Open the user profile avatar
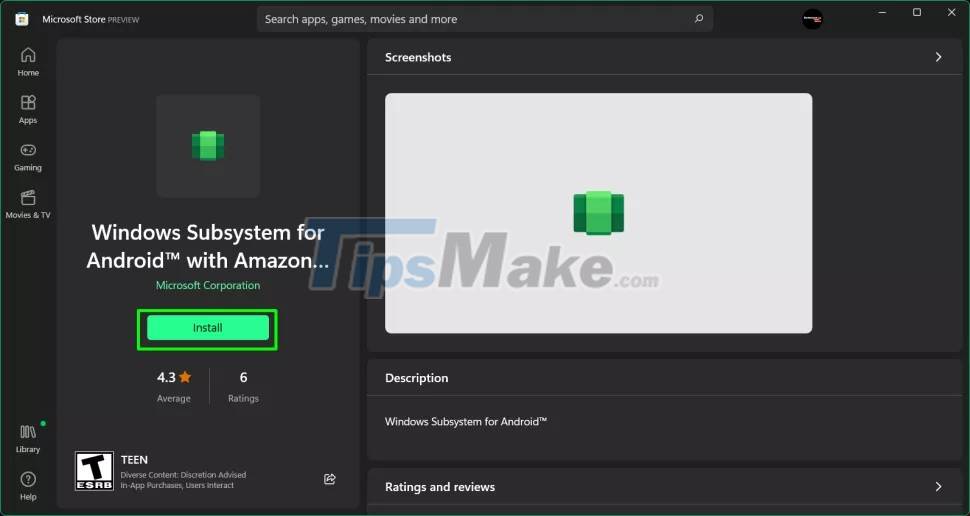Image resolution: width=970 pixels, height=516 pixels. 812,19
